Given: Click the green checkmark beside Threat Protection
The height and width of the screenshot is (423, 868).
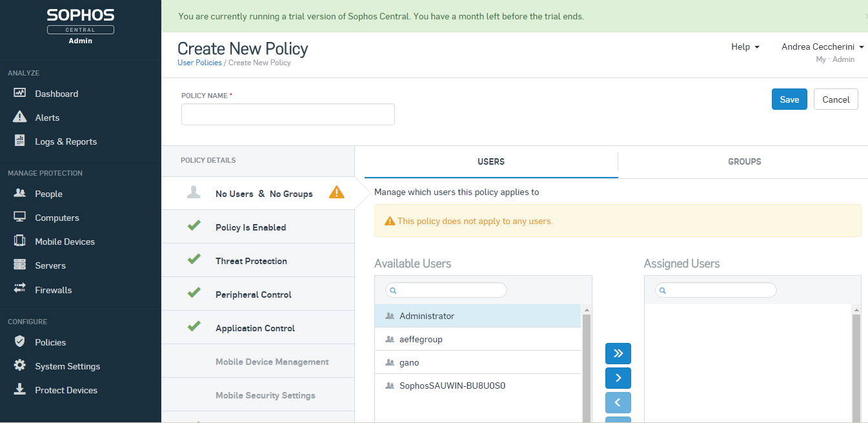Looking at the screenshot, I should [x=194, y=260].
